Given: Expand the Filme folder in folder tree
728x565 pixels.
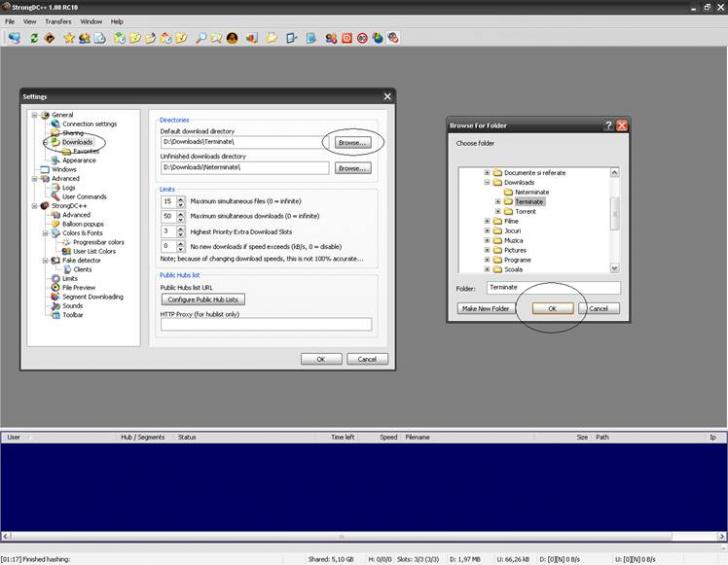Looking at the screenshot, I should (487, 221).
